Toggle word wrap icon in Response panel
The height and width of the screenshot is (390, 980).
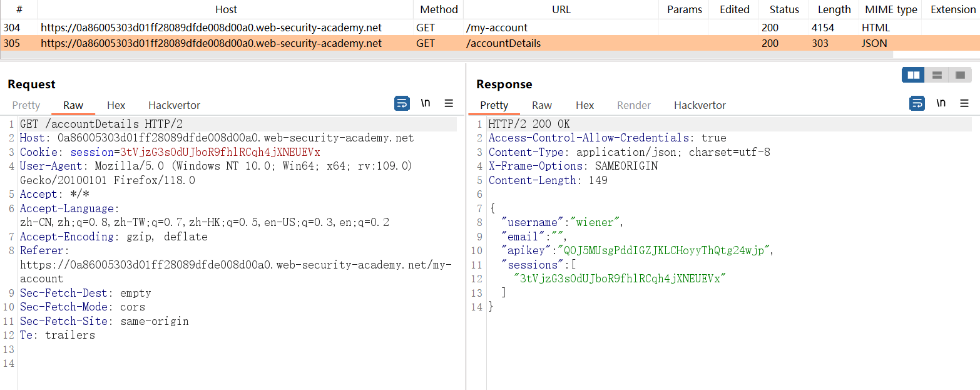coord(917,103)
